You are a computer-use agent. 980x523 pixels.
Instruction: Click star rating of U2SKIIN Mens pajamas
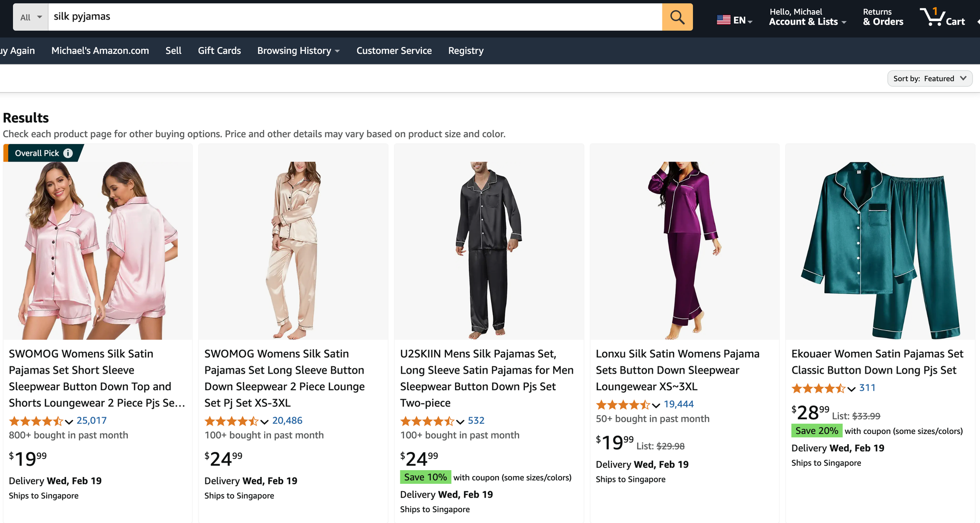(427, 421)
